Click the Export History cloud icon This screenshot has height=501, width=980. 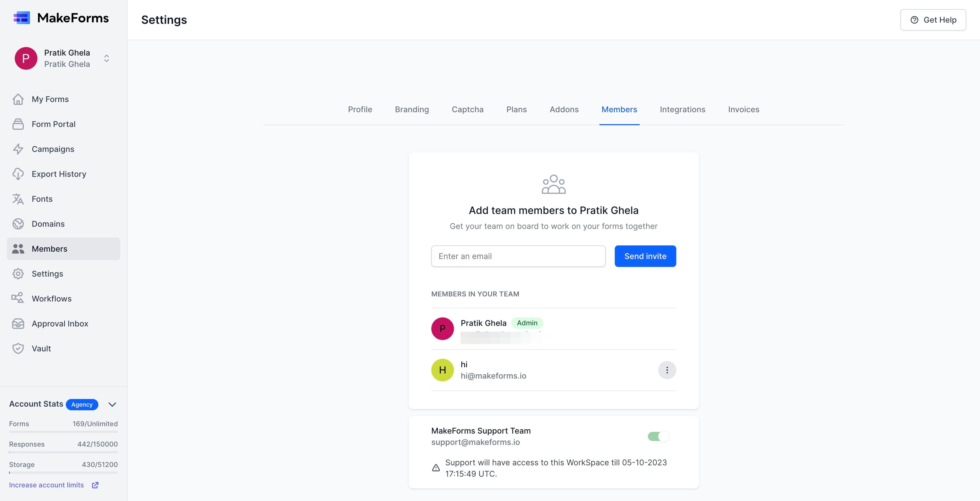pyautogui.click(x=18, y=174)
